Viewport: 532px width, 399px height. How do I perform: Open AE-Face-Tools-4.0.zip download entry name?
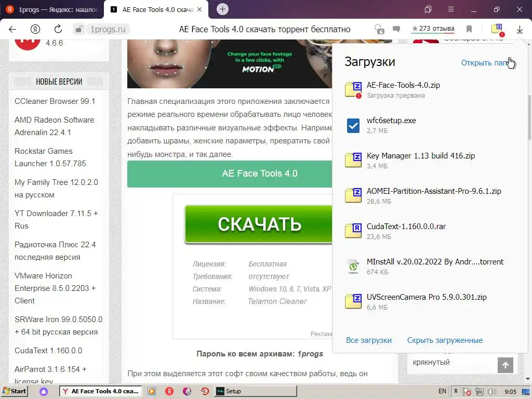point(403,85)
